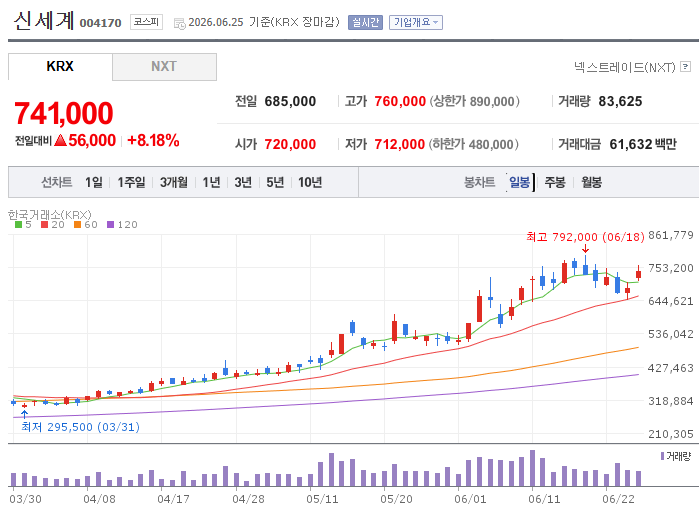699x509 pixels.
Task: Click the current price 741,000
Action: tap(64, 113)
